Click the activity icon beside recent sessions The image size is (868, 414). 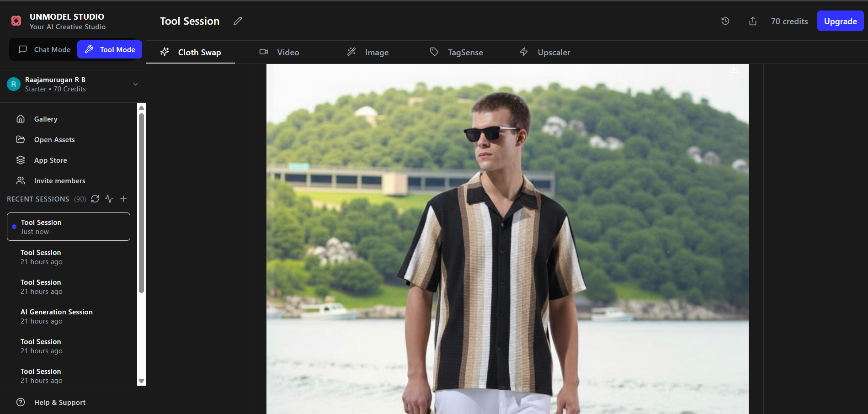108,199
